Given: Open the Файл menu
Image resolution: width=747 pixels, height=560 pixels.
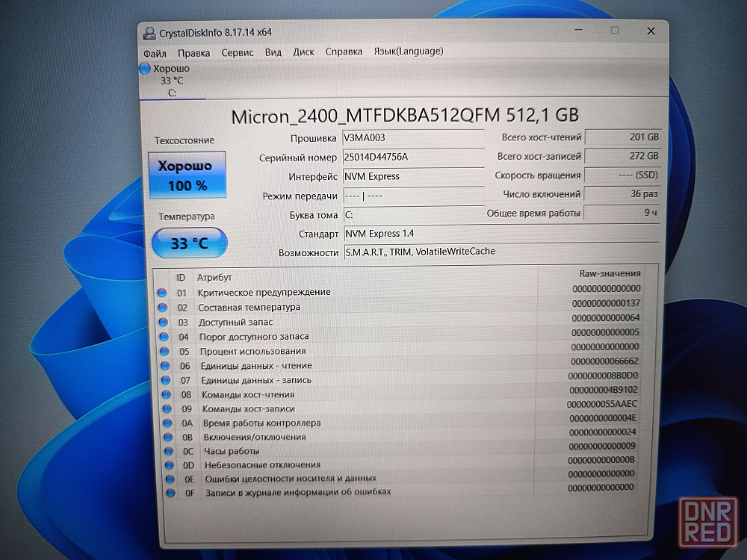Looking at the screenshot, I should [155, 52].
